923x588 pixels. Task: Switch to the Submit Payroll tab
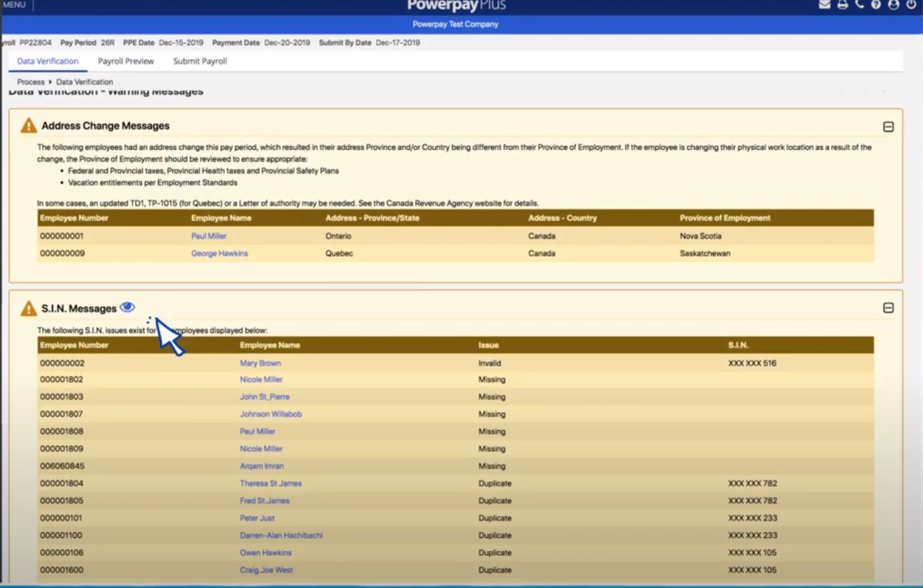click(200, 61)
